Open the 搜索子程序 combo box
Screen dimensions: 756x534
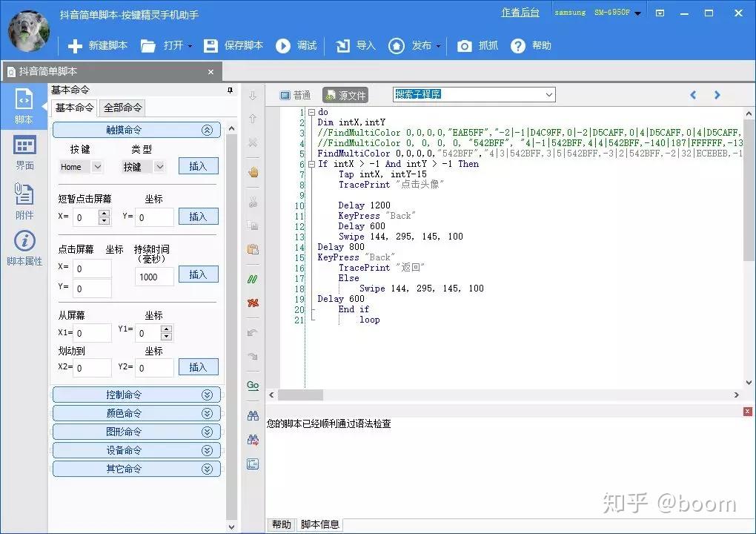click(474, 94)
